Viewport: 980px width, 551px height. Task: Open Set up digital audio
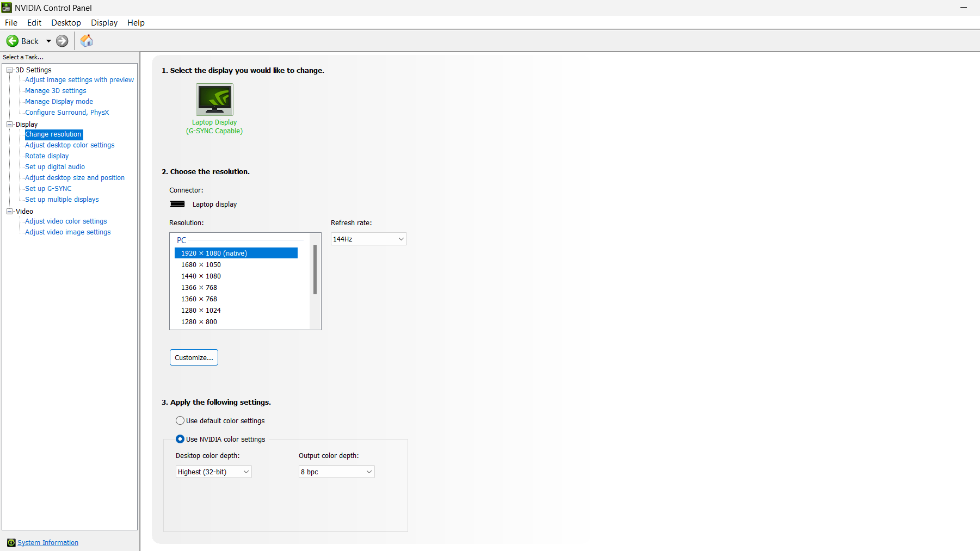pyautogui.click(x=55, y=166)
